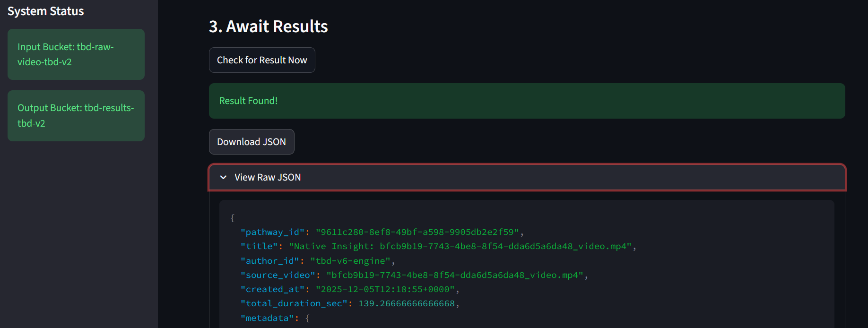Viewport: 868px width, 328px height.
Task: Click the author_id value tbd-v6-engine
Action: (350, 261)
